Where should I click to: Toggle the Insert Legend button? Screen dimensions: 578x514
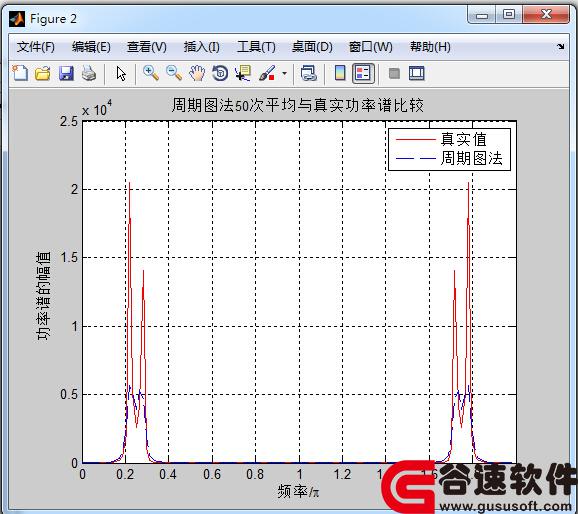point(363,73)
